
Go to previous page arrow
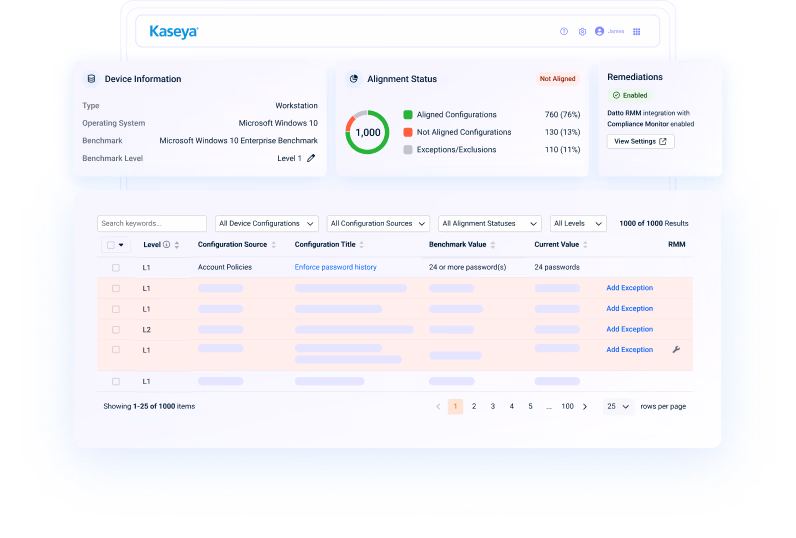(x=438, y=407)
